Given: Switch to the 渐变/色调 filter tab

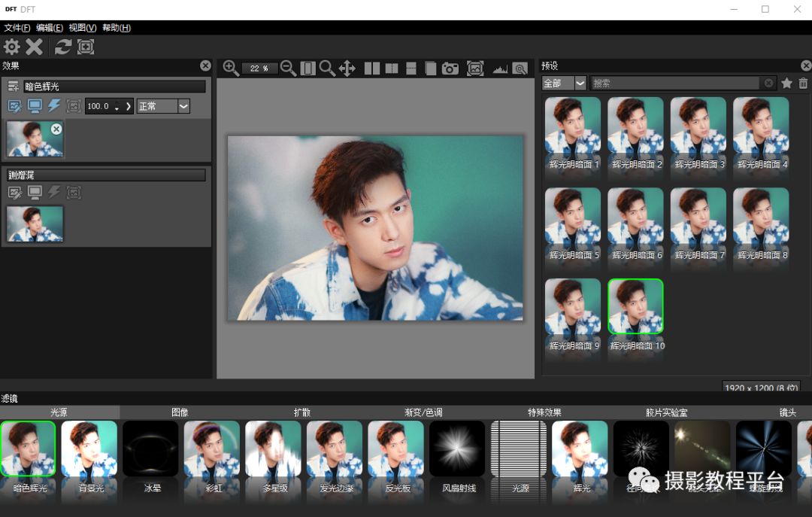Looking at the screenshot, I should coord(423,412).
